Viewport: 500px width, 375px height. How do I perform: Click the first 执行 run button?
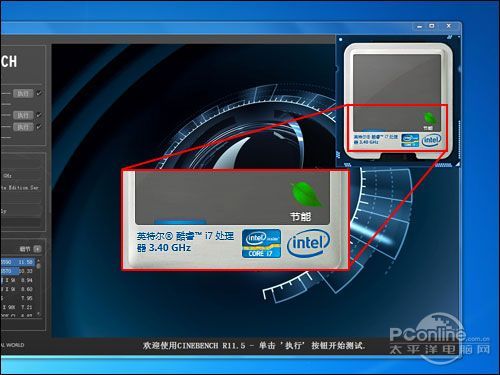tap(23, 94)
